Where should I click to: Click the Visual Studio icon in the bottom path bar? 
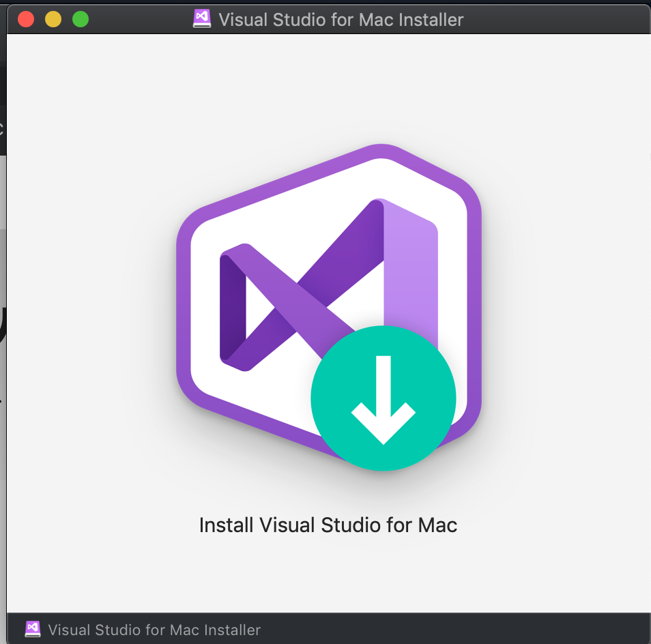(33, 629)
